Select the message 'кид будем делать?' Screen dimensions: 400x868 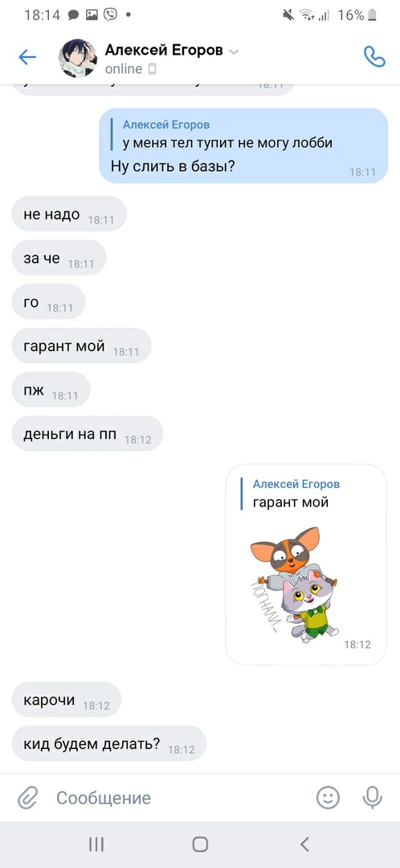point(109,743)
